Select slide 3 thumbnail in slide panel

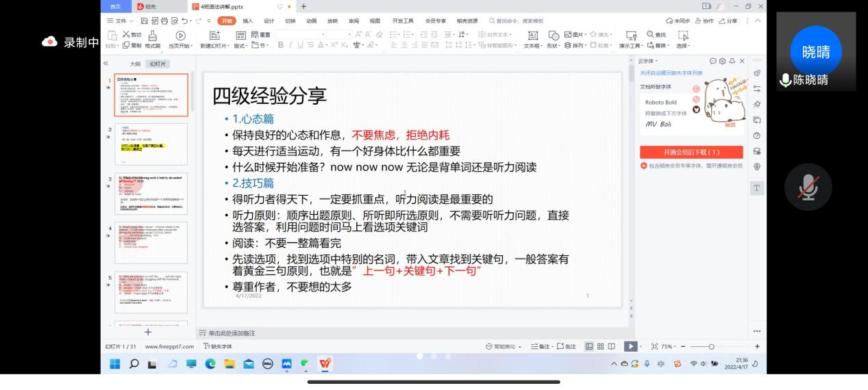151,194
